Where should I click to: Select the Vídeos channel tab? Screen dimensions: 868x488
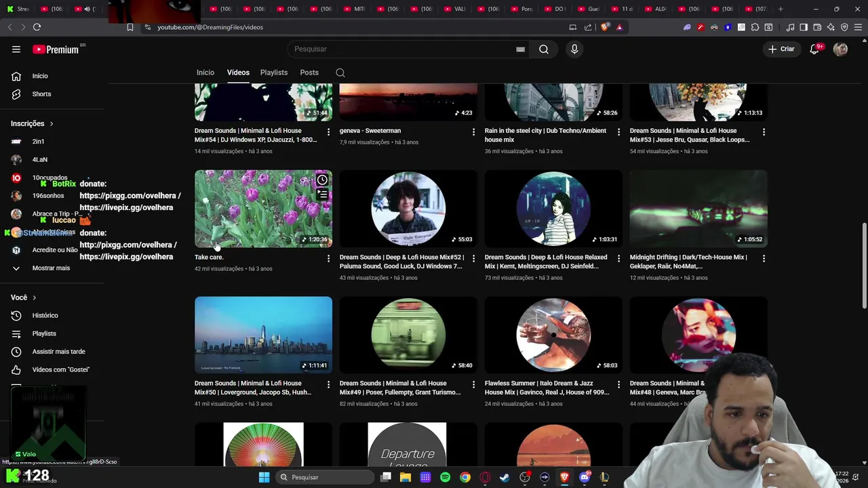click(x=238, y=73)
